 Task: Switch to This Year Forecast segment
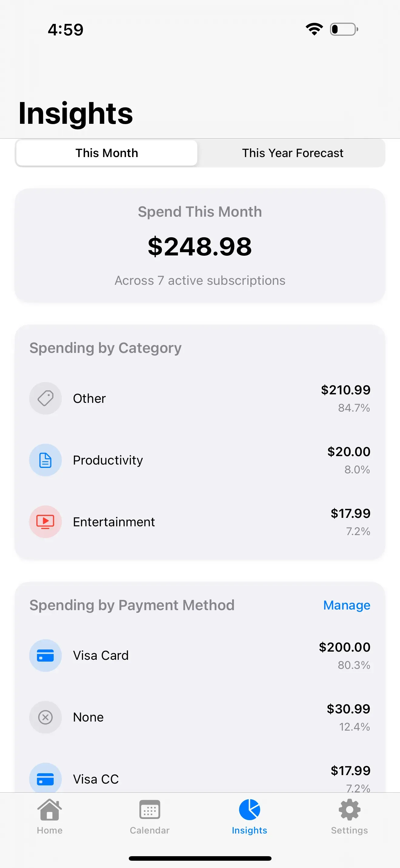click(x=292, y=153)
